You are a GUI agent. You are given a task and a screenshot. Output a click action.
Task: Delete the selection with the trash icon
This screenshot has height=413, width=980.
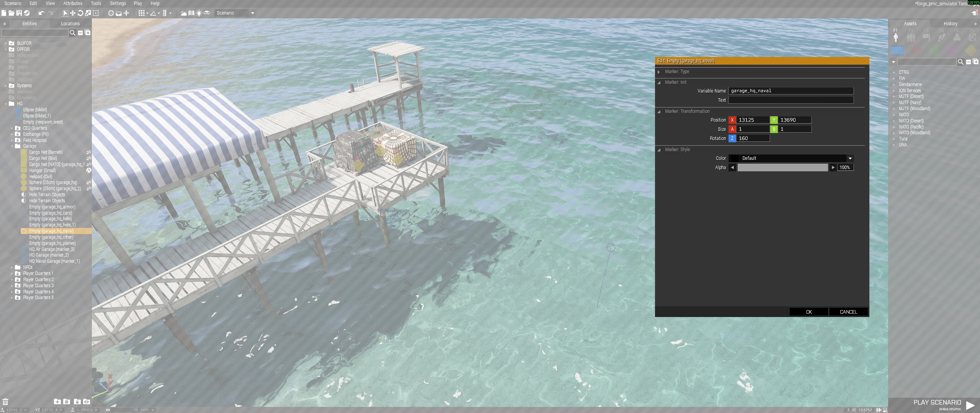tap(5, 402)
